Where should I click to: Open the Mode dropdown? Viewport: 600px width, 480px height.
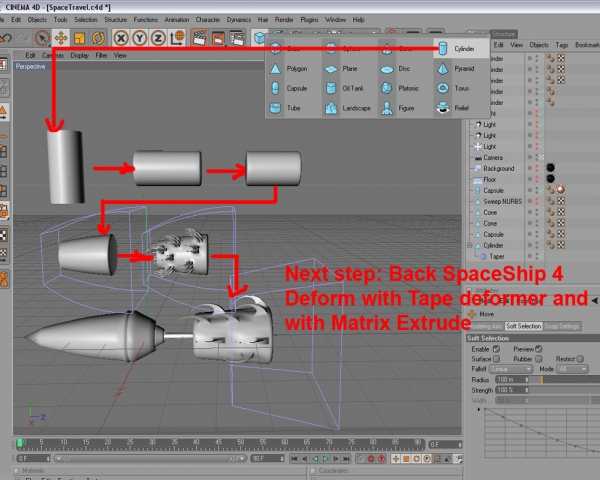pos(573,369)
